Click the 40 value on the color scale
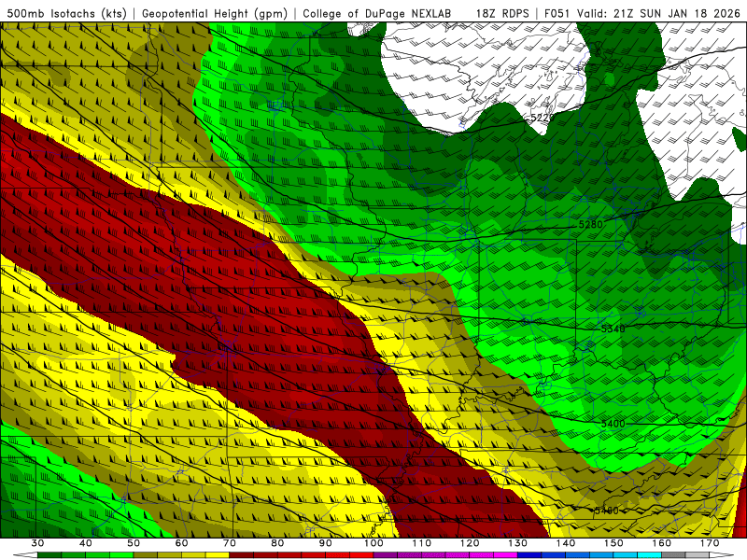This screenshot has height=560, width=747. click(x=86, y=543)
